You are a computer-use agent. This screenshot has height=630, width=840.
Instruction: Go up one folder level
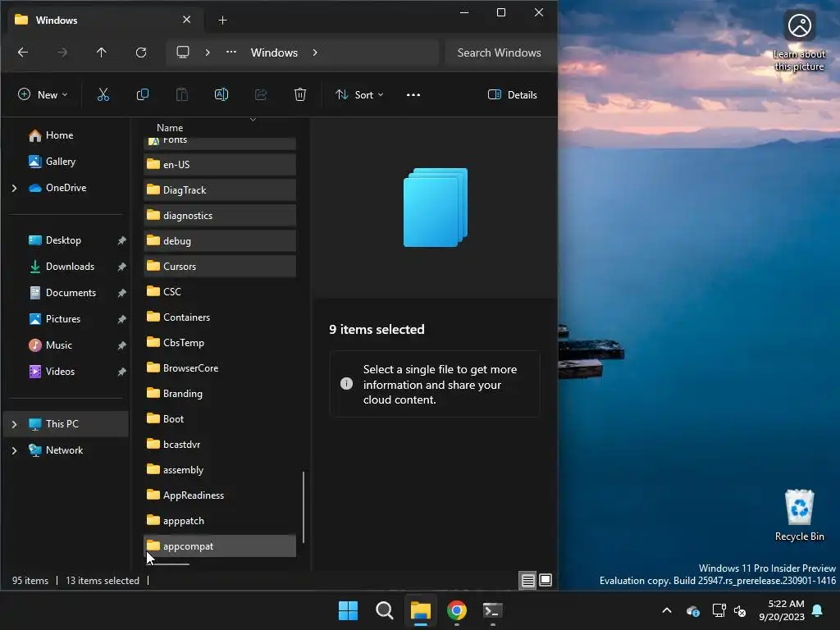[101, 52]
